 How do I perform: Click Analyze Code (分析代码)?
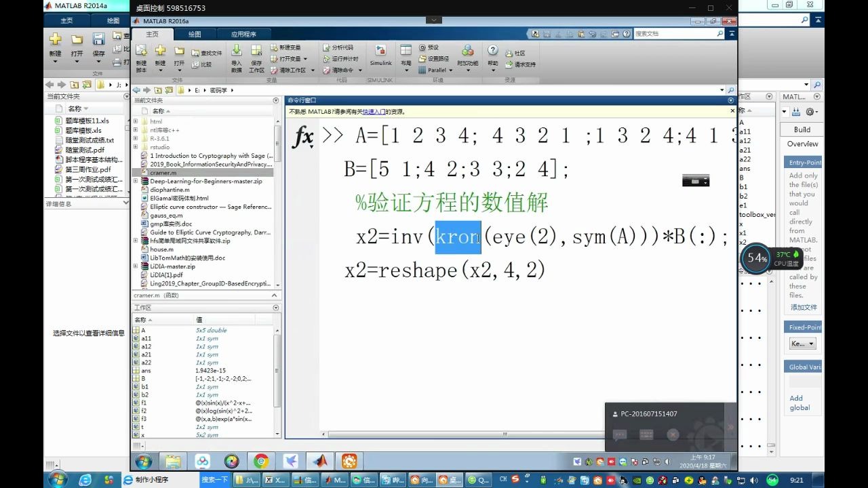(337, 47)
